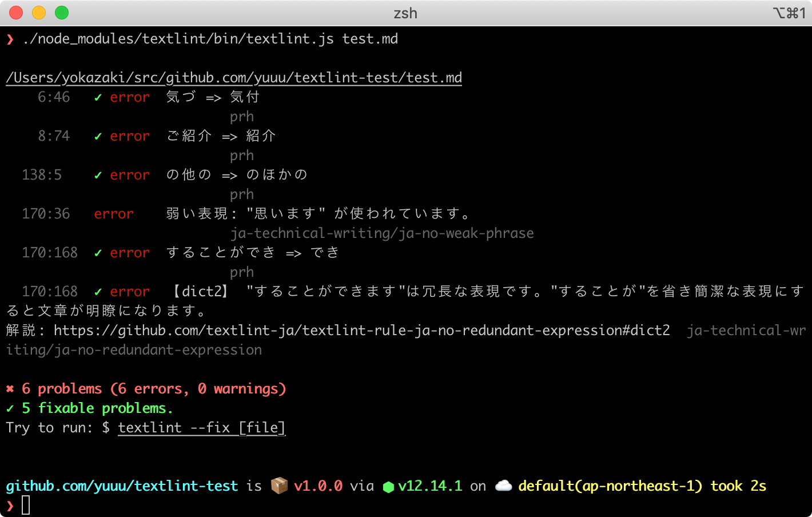The width and height of the screenshot is (812, 517).
Task: Click the ⌥⌘1 shortcut indicator
Action: 791,13
